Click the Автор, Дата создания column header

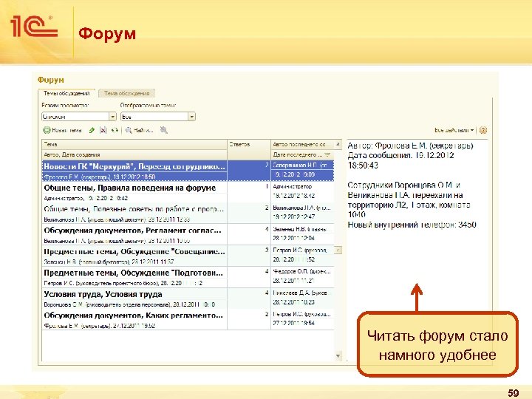(134, 154)
